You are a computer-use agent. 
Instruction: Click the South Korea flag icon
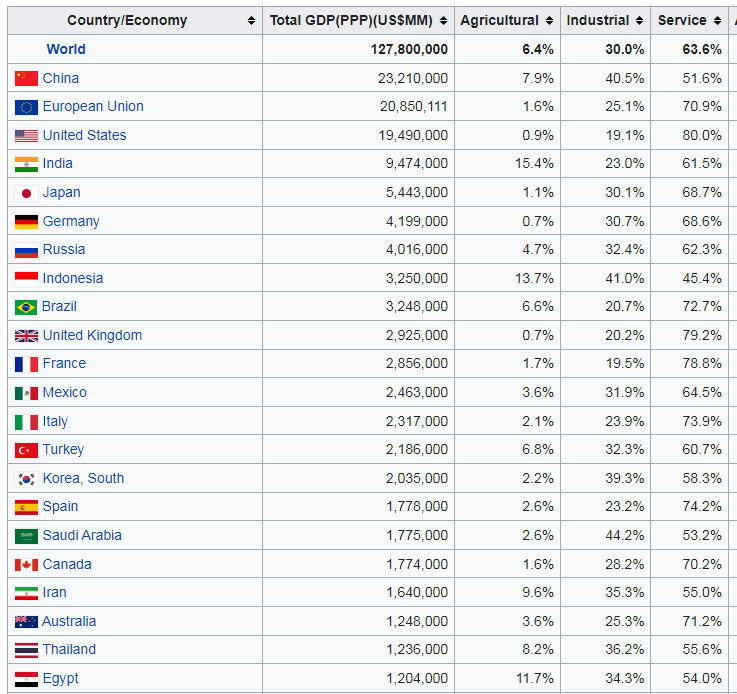(26, 479)
